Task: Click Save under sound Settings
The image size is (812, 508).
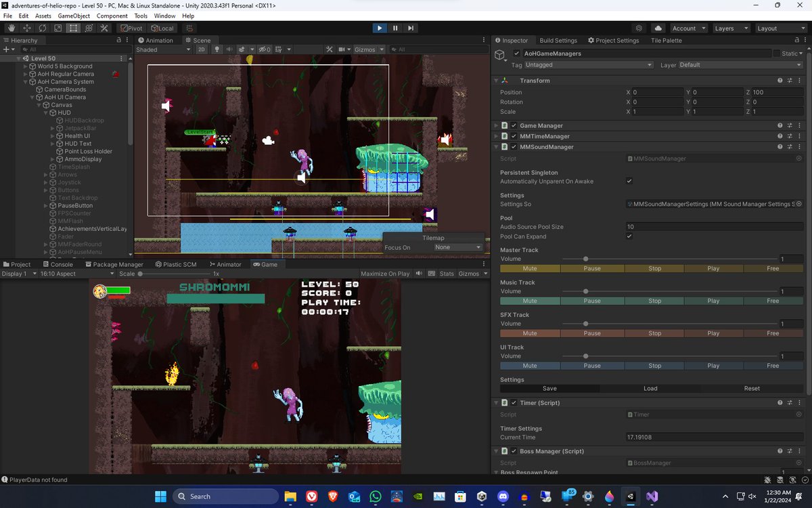Action: (549, 389)
